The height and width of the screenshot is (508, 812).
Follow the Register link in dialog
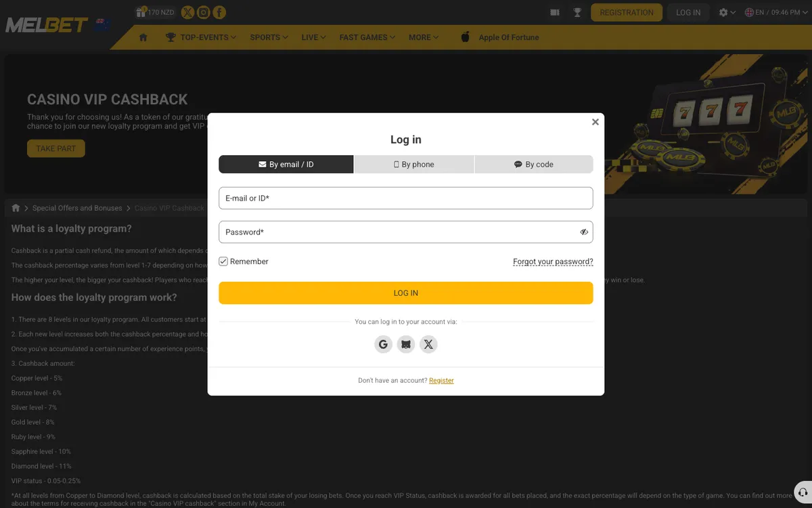(x=441, y=381)
